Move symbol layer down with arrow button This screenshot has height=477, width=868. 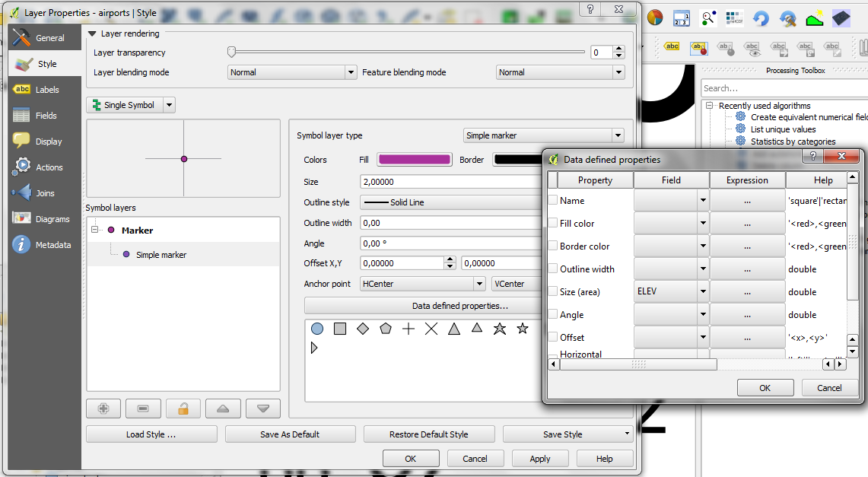[263, 409]
